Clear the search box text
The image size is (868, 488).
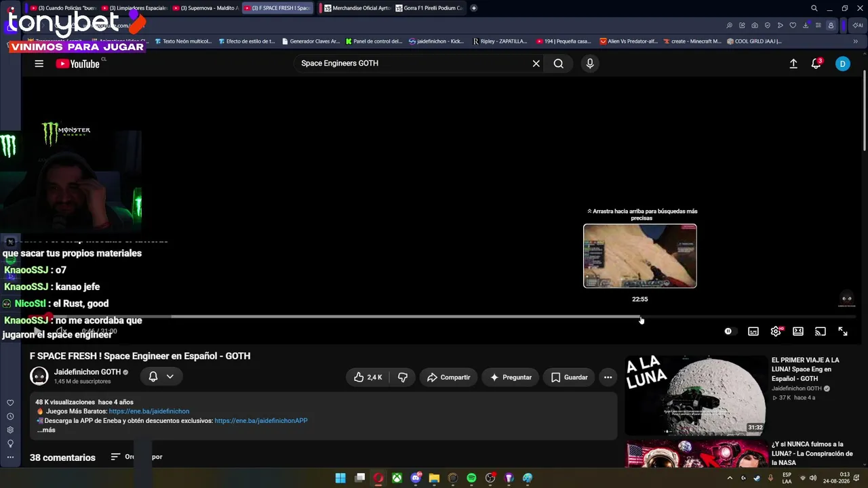pos(536,64)
